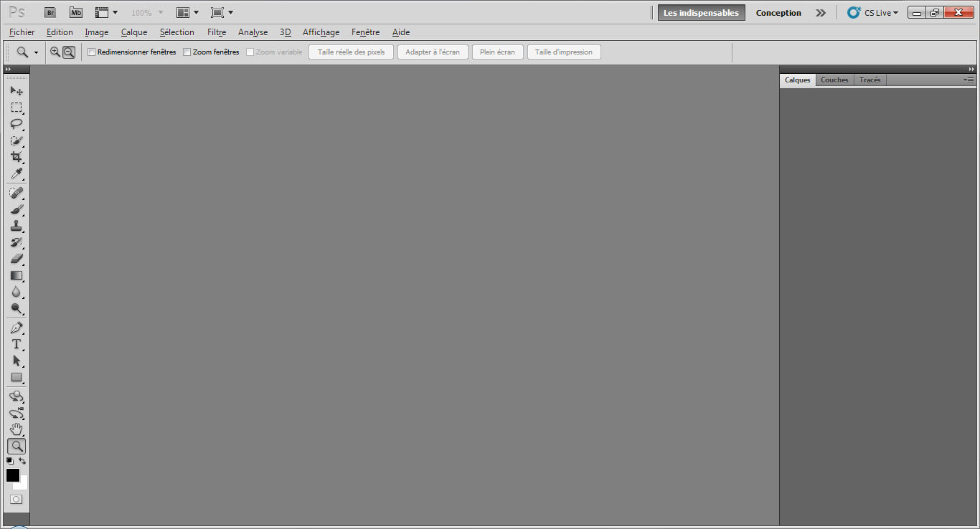Viewport: 980px width, 529px height.
Task: Select the Lasso tool
Action: click(16, 124)
